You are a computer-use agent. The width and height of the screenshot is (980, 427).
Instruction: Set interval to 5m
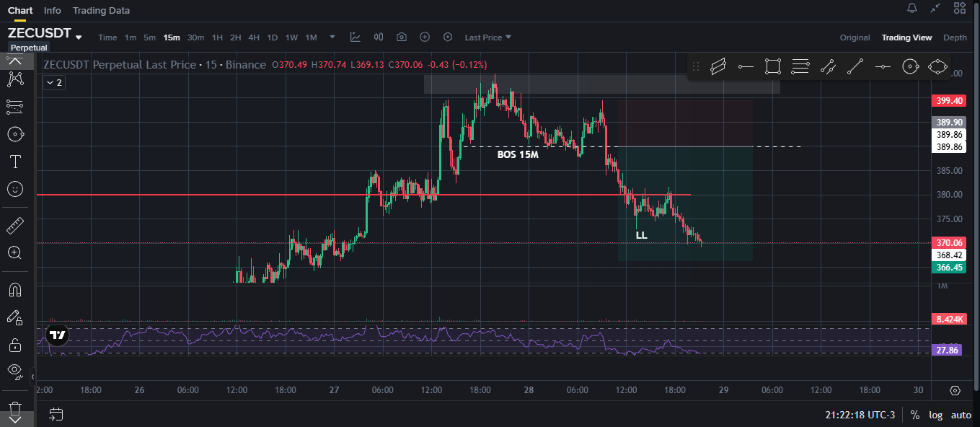[x=149, y=38]
